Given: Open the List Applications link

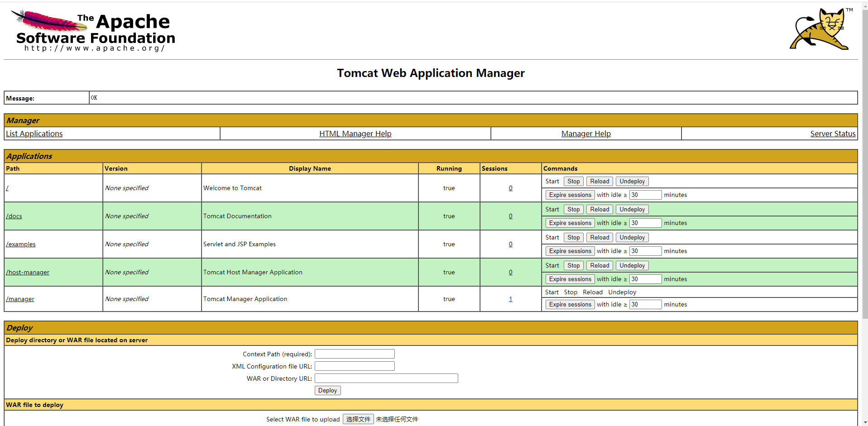Looking at the screenshot, I should click(34, 134).
